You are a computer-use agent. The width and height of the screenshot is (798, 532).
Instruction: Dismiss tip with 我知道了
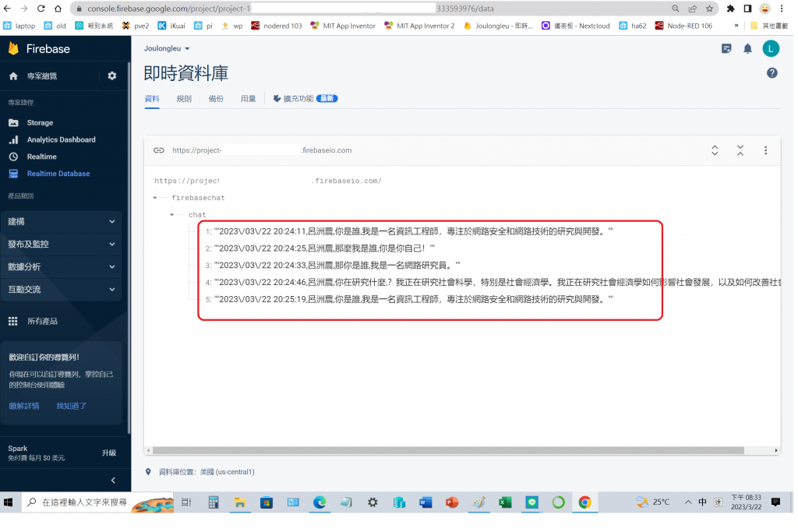pos(71,406)
